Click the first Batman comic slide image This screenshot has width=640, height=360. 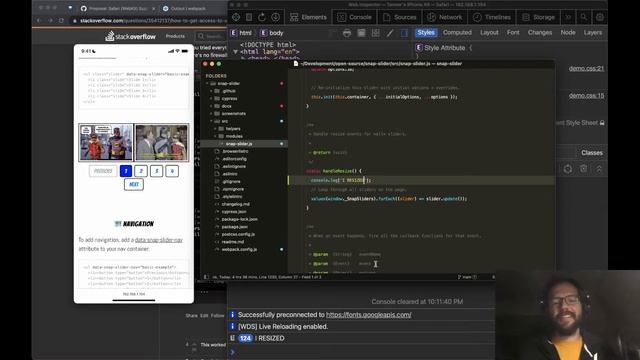click(x=106, y=142)
